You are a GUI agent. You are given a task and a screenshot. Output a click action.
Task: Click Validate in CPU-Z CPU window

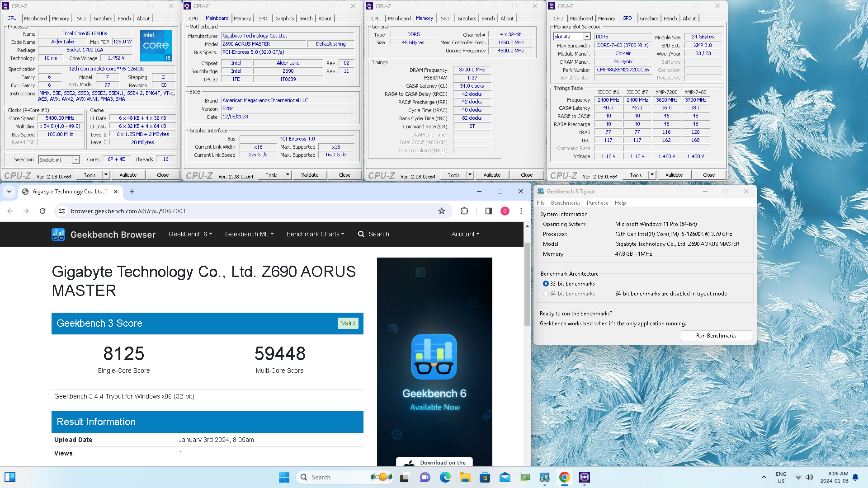click(x=128, y=175)
